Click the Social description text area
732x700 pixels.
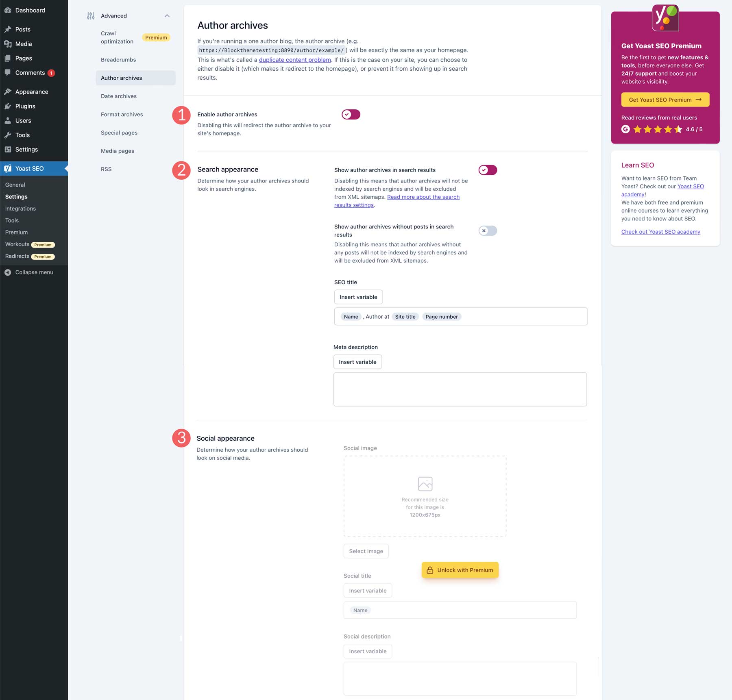pyautogui.click(x=460, y=679)
